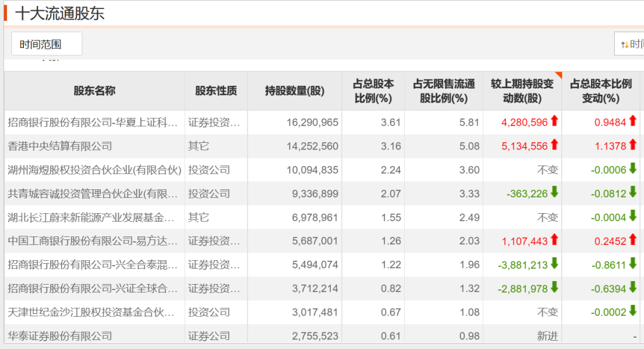This screenshot has height=349, width=644.
Task: Click the holding value 6,978,961
Action: 315,217
